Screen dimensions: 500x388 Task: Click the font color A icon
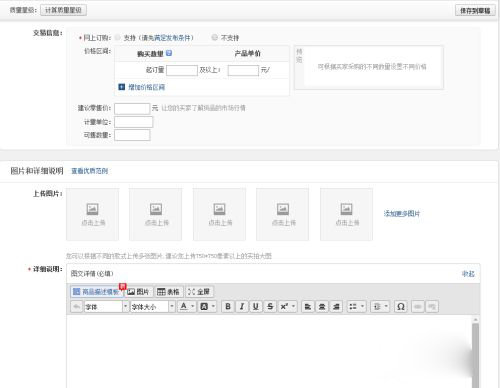[x=183, y=307]
